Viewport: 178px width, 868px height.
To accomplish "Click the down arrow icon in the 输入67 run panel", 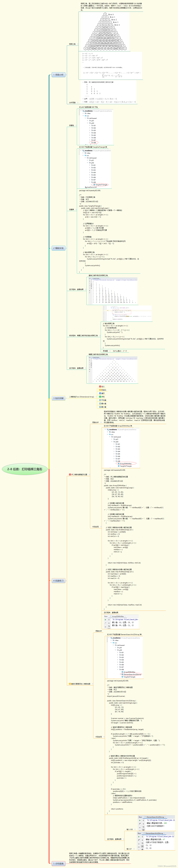I will coord(142,840).
